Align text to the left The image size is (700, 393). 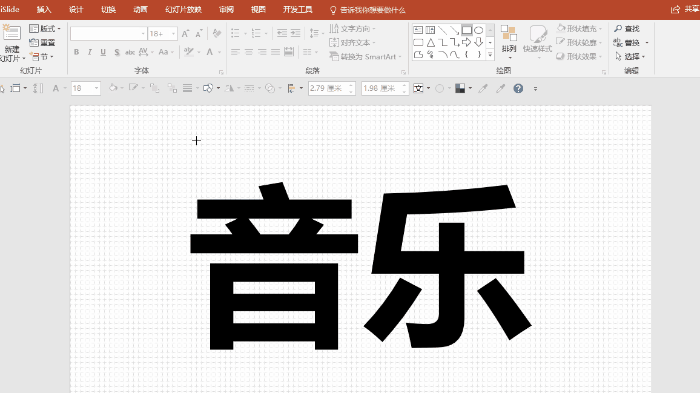click(235, 52)
